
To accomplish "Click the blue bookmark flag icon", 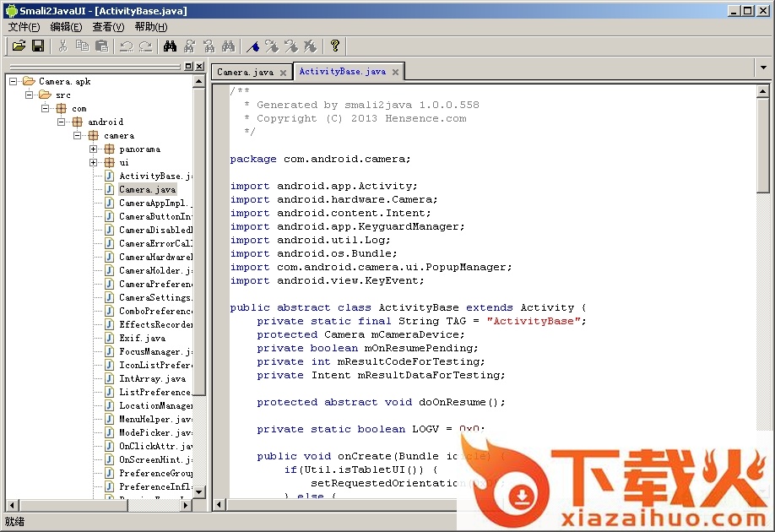I will tap(252, 46).
